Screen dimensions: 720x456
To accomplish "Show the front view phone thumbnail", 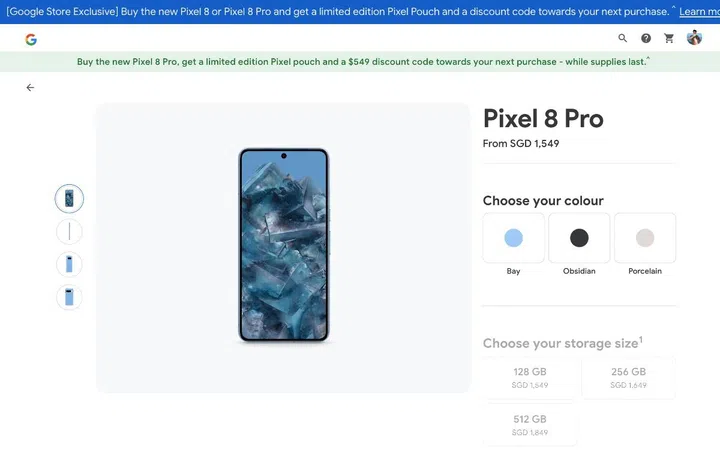I will pyautogui.click(x=69, y=199).
